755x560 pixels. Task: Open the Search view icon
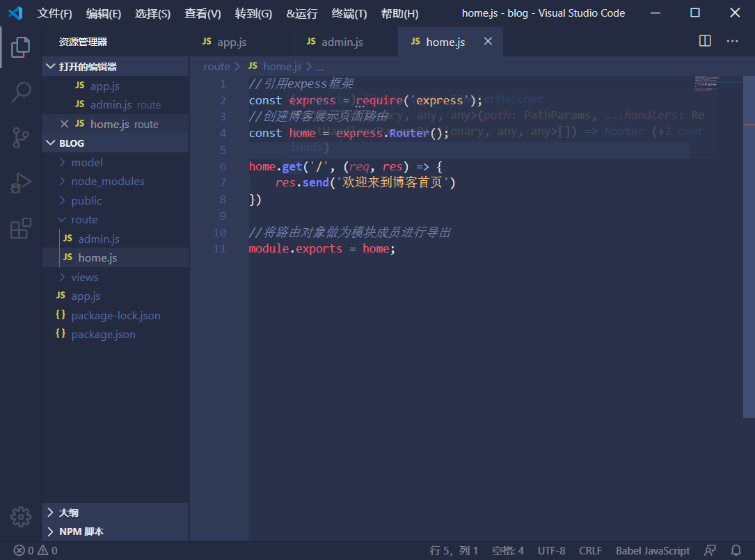pos(21,92)
